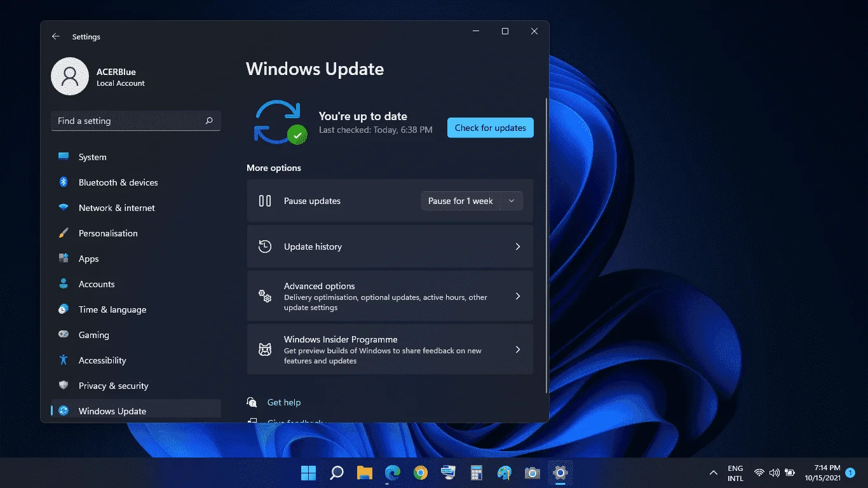Open Update history
The image size is (868, 488).
tap(390, 247)
